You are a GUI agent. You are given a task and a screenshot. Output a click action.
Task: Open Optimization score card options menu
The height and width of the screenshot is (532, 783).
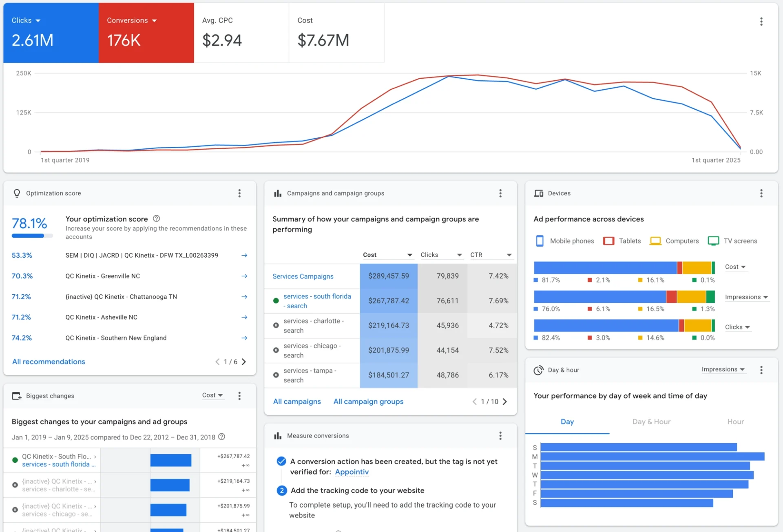pyautogui.click(x=239, y=193)
